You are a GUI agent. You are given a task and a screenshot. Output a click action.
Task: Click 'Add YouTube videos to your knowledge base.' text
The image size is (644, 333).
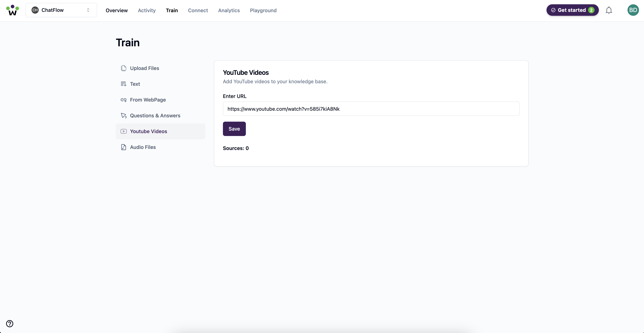tap(275, 81)
